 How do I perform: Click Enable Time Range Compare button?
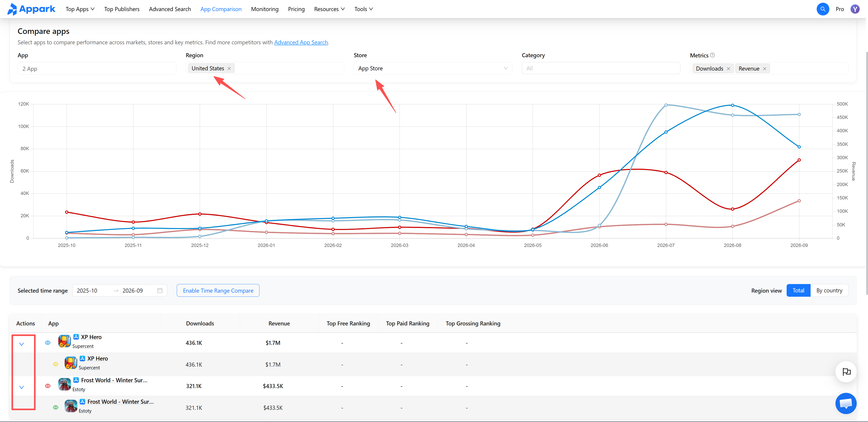click(218, 291)
